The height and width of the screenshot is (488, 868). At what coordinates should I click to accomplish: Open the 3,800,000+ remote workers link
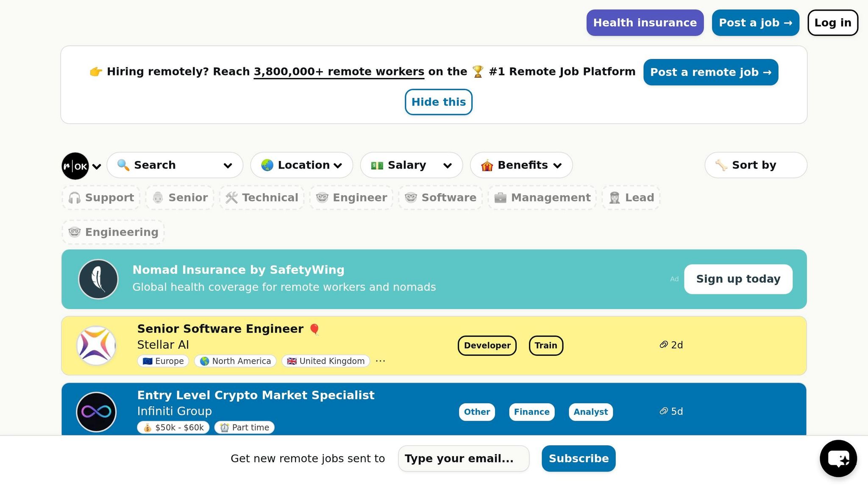(339, 72)
